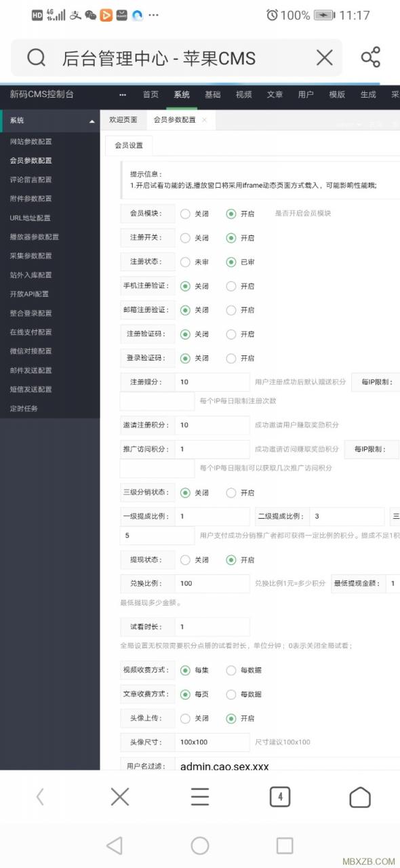Tap the browser back arrow

tap(40, 797)
